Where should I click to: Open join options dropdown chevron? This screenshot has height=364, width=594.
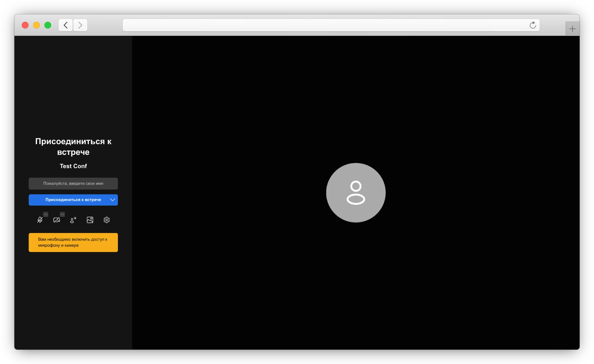coord(113,200)
